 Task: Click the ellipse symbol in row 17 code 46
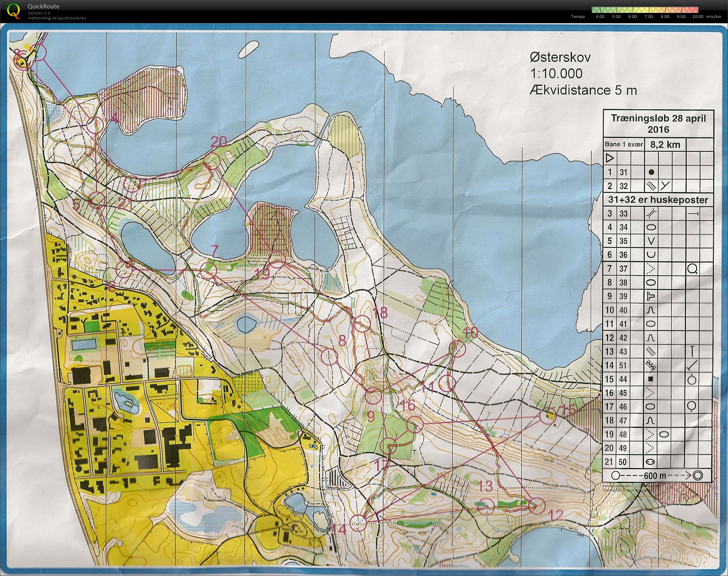[x=651, y=407]
